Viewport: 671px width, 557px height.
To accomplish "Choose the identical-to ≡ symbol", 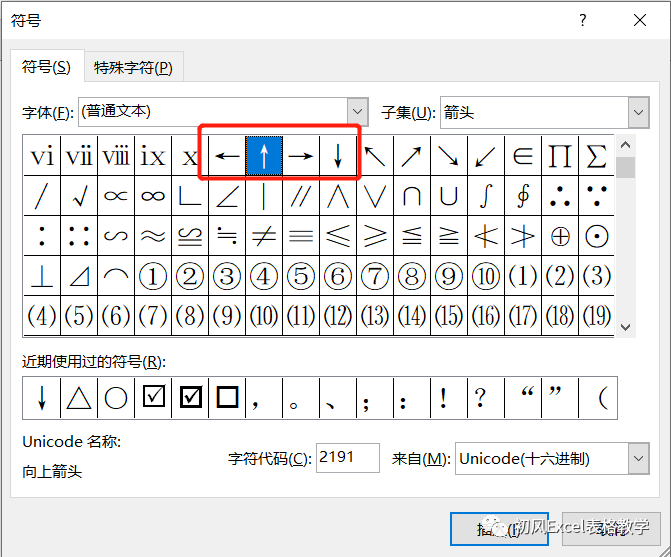I will [x=301, y=236].
